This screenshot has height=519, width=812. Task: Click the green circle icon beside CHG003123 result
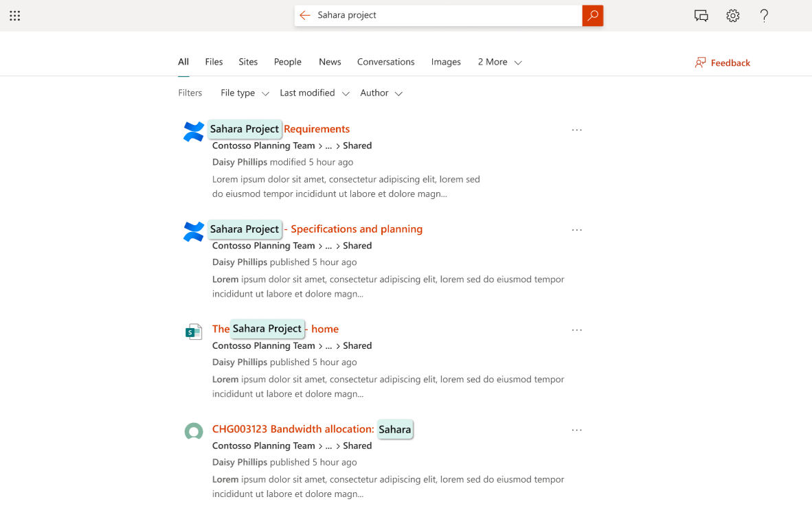pyautogui.click(x=194, y=431)
